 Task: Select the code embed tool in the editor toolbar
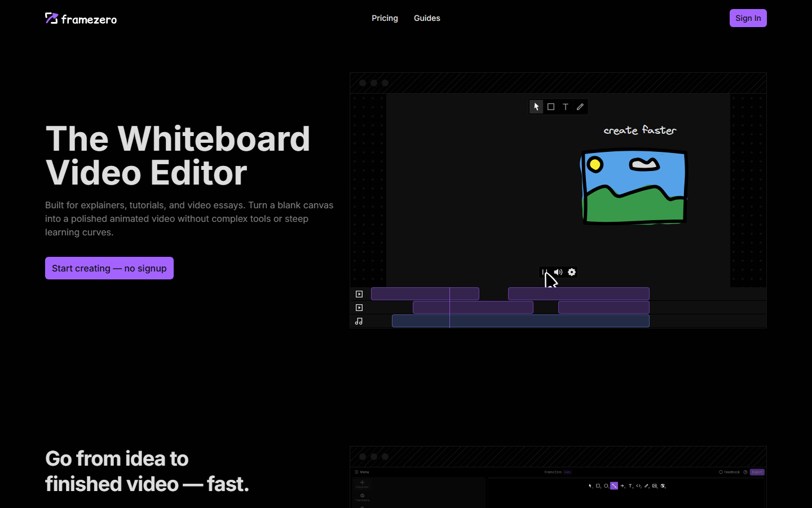[638, 485]
